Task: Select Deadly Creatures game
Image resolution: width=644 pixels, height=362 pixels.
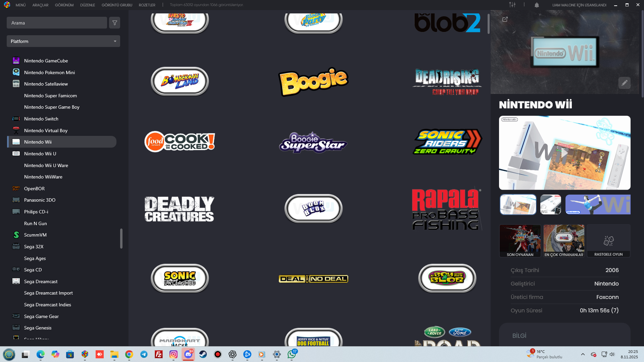Action: 180,209
